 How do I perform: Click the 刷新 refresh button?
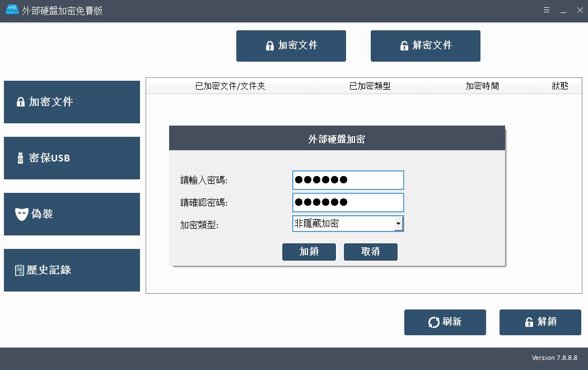click(x=445, y=322)
